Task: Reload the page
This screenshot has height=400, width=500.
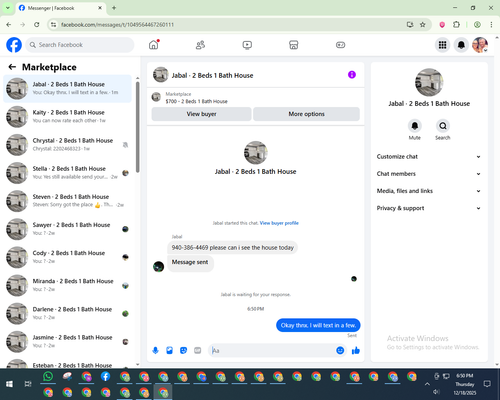Action: pyautogui.click(x=37, y=25)
